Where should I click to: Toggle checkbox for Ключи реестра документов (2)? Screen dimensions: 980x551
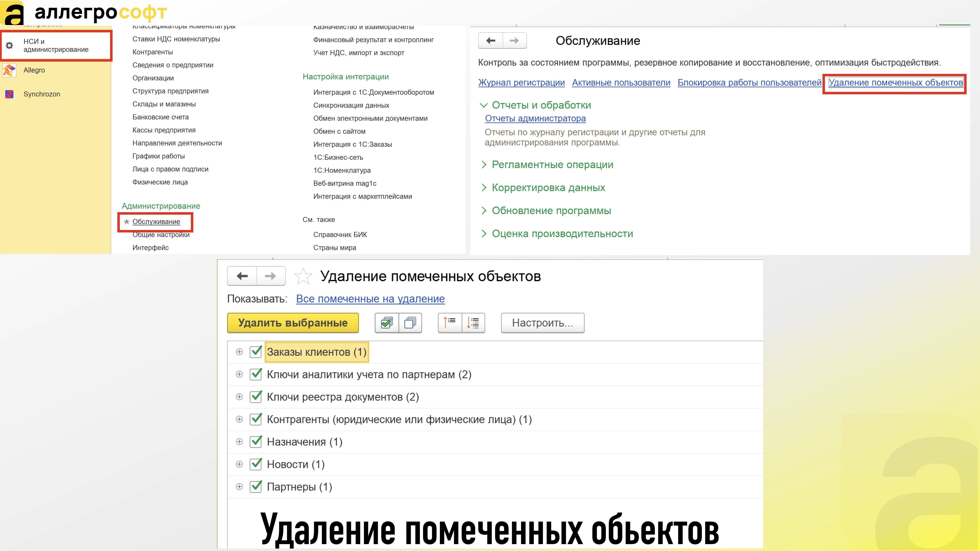point(256,397)
